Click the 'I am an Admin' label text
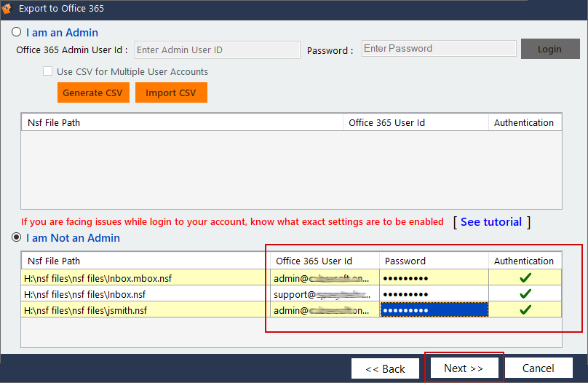 [62, 33]
